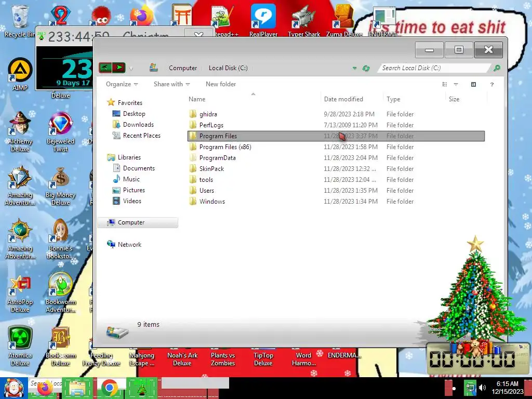Screen dimensions: 532x399
Task: Toggle the preview pane
Action: [x=474, y=84]
